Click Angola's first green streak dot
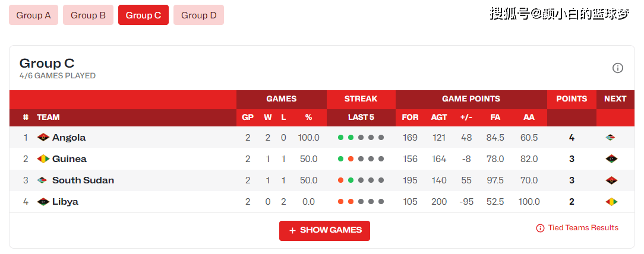Viewport: 644px width, 254px height. tap(341, 138)
